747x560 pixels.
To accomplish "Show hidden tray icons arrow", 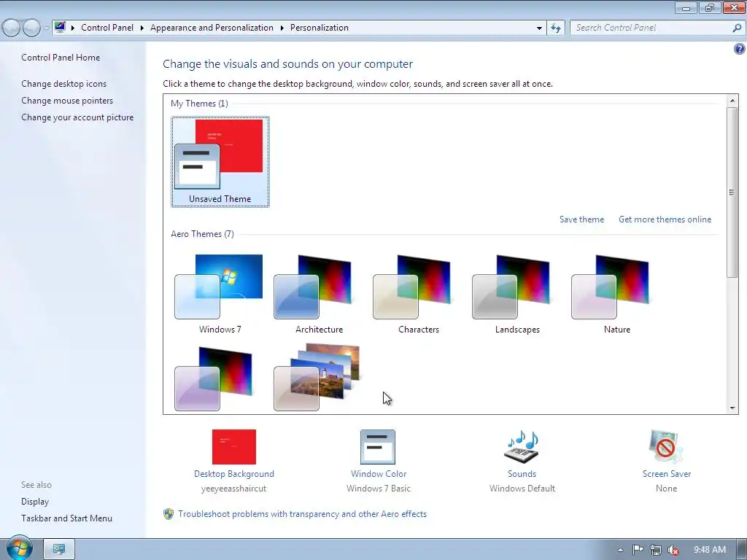I will pyautogui.click(x=620, y=550).
